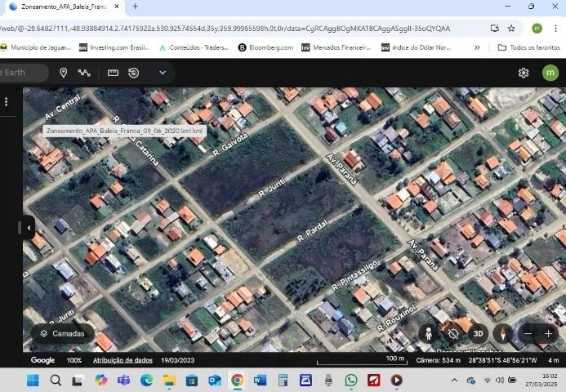566x392 pixels.
Task: Open the side panel three-dot menu
Action: (7, 102)
